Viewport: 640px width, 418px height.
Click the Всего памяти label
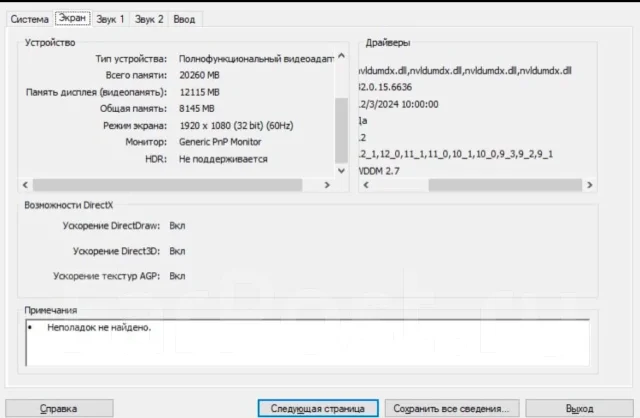coord(136,75)
